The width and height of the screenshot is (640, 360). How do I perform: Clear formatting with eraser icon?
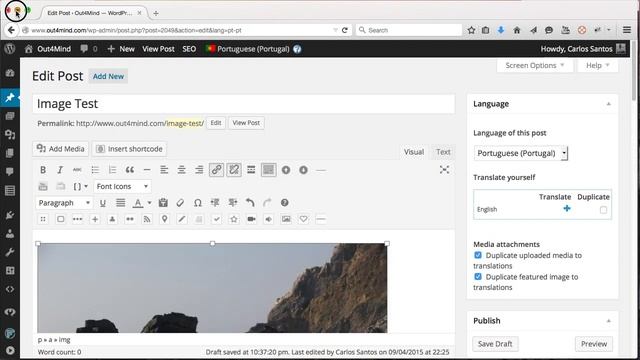pyautogui.click(x=180, y=203)
